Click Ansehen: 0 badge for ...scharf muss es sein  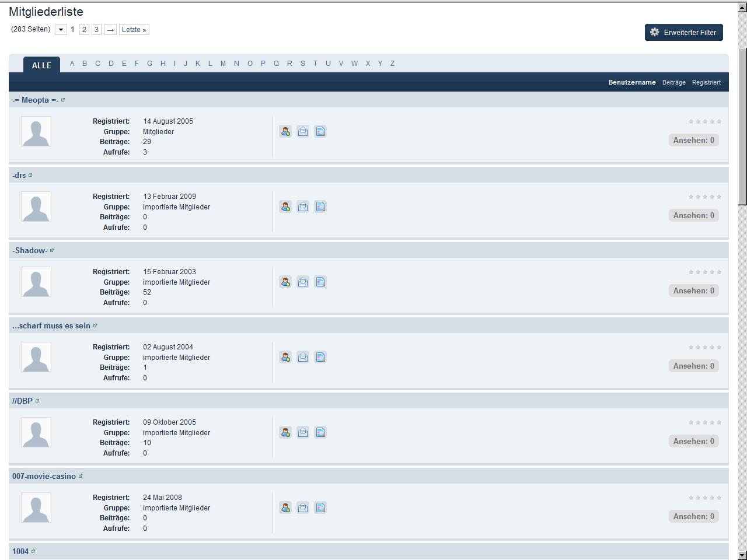pos(694,366)
